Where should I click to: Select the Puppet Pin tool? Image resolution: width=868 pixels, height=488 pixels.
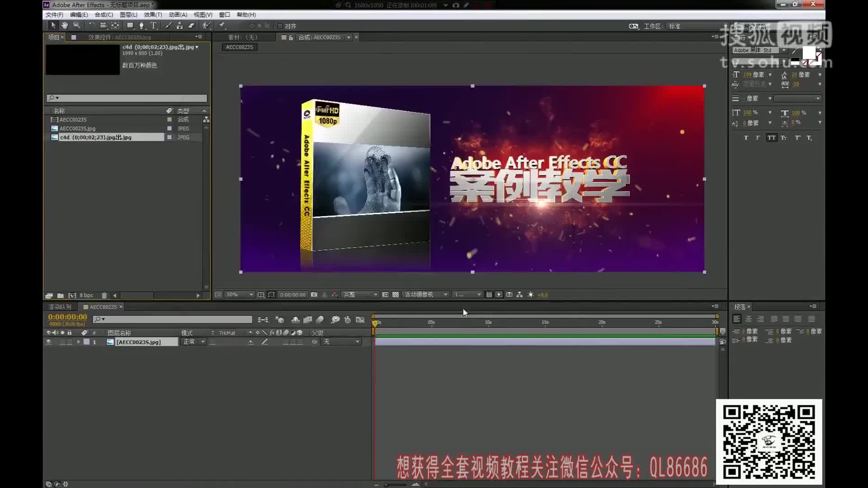222,25
